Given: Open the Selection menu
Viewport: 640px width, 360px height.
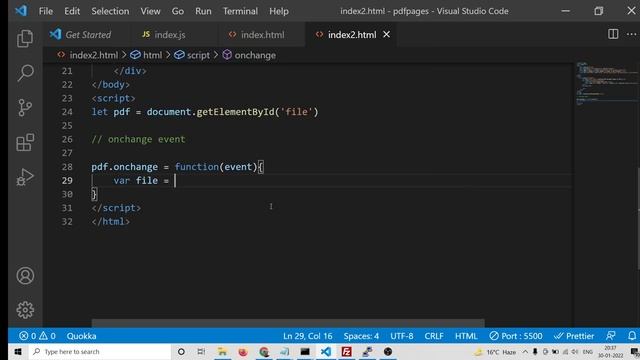Looking at the screenshot, I should (110, 11).
